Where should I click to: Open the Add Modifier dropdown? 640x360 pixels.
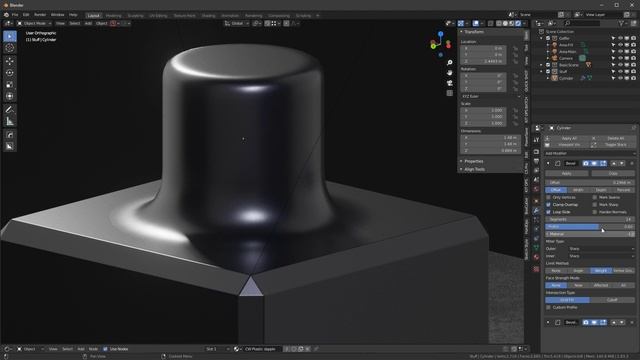(x=590, y=153)
